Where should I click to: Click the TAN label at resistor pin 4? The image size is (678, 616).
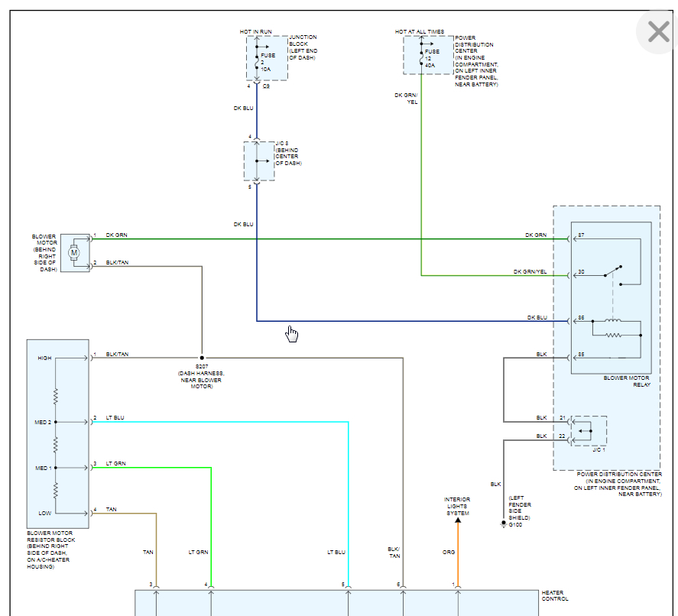(x=111, y=509)
